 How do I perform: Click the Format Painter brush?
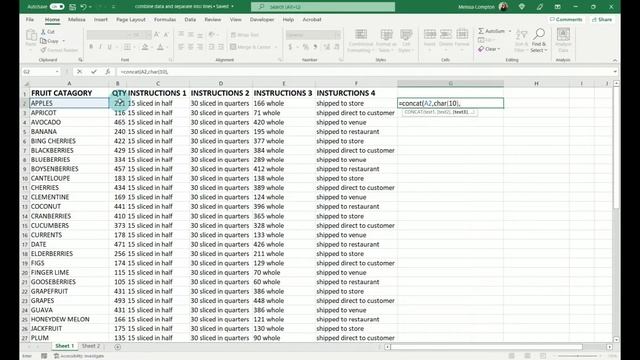coord(43,50)
